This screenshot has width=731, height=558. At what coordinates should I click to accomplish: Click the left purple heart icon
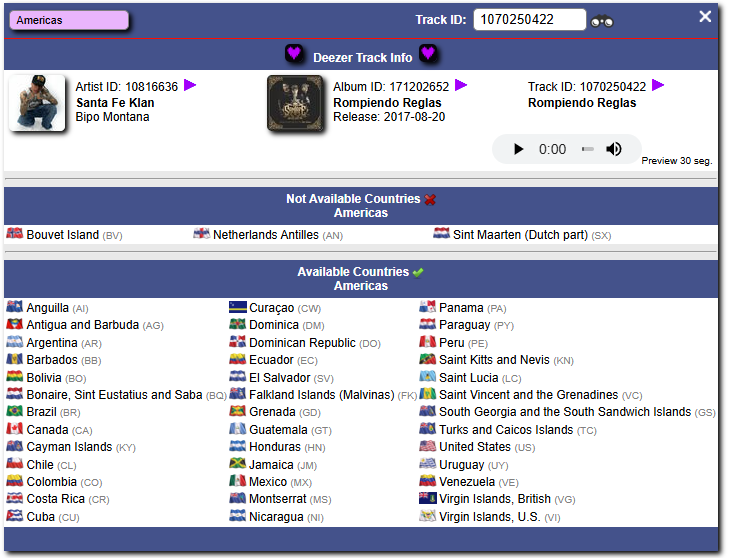[x=294, y=53]
